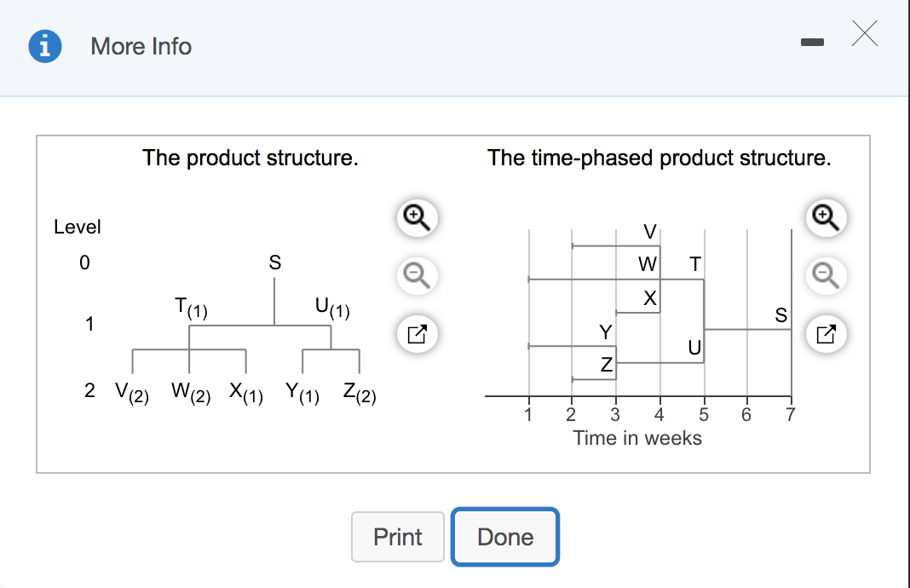Click the blue info icon
This screenshot has height=588, width=910.
pyautogui.click(x=44, y=46)
